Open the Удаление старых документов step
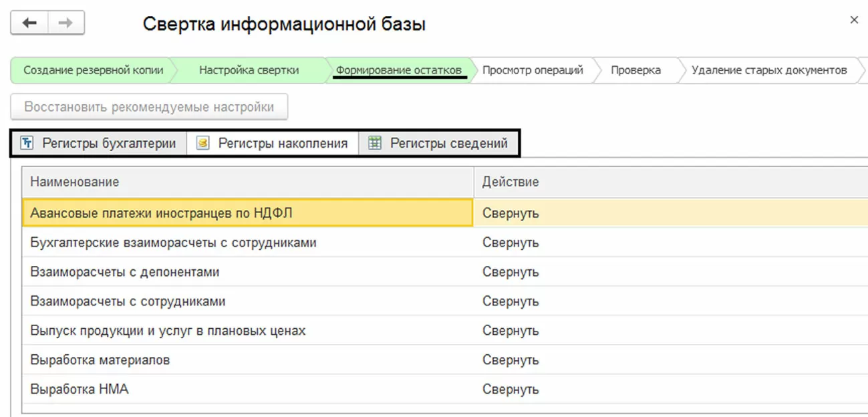Screen dimensions: 868x417 point(769,70)
